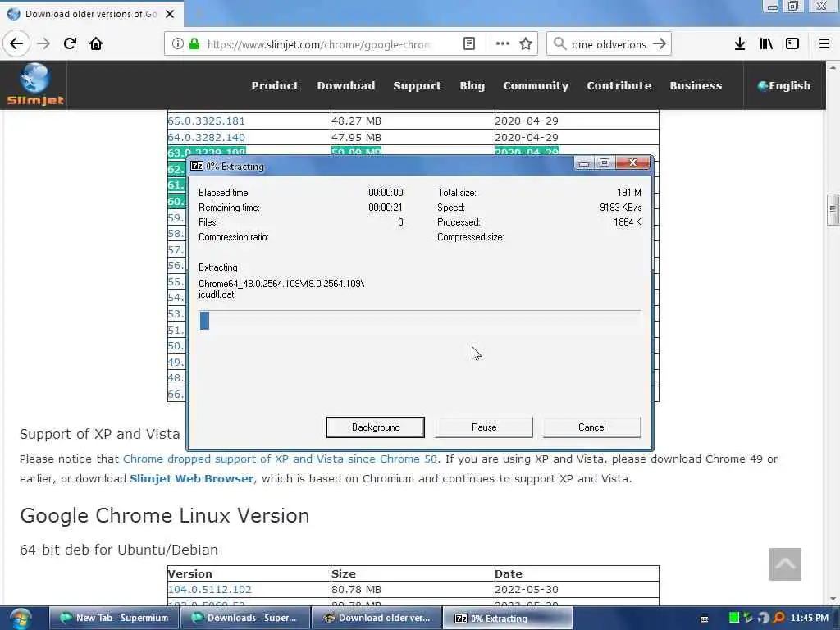Select the Download older versions browser tab
Viewport: 840px width, 630px height.
91,14
